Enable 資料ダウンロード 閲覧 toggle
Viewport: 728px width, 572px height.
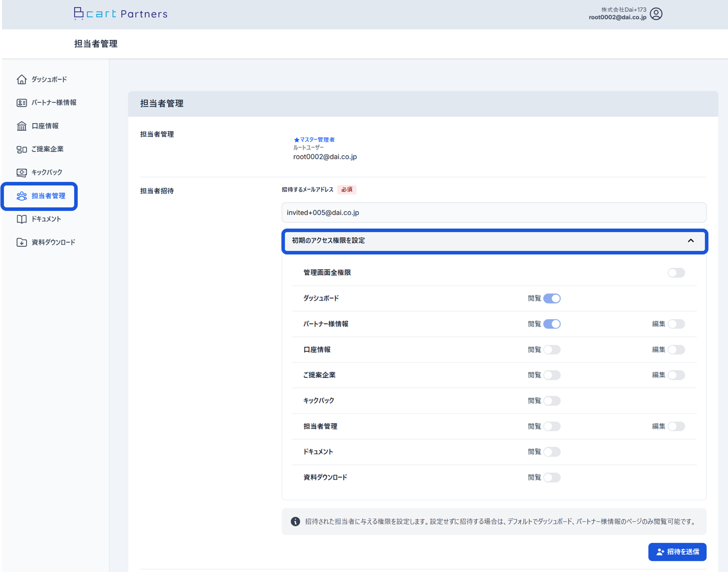tap(552, 477)
